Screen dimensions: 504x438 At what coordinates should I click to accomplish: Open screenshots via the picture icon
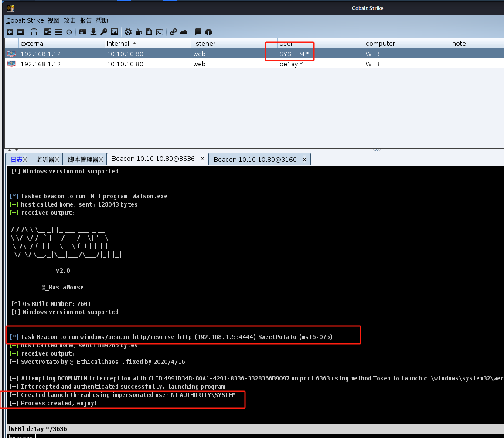114,32
